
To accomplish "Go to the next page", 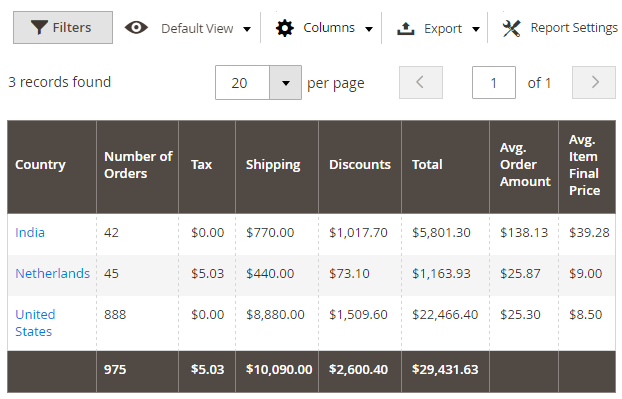I will pyautogui.click(x=594, y=82).
